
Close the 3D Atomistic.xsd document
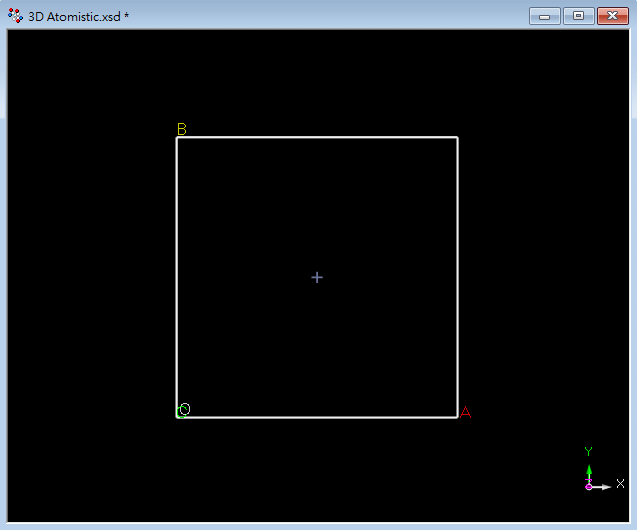coord(610,16)
